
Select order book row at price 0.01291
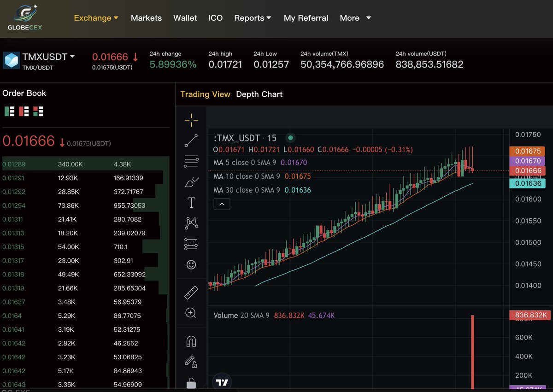click(x=86, y=178)
